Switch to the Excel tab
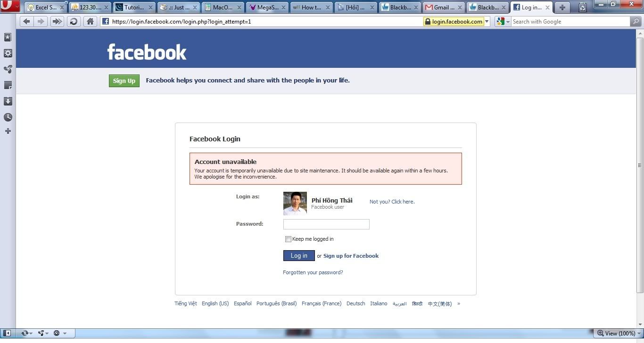This screenshot has height=343, width=644. click(42, 8)
